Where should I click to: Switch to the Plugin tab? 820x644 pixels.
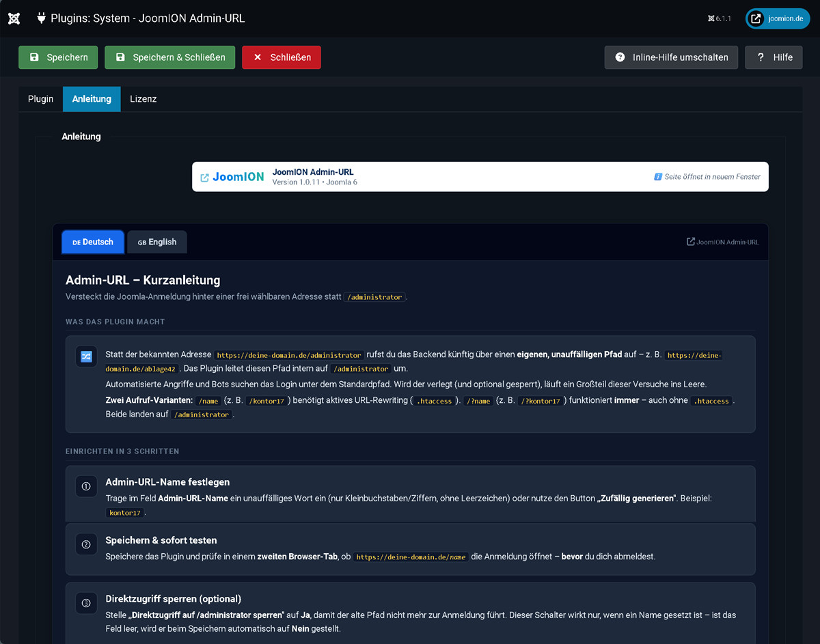(40, 99)
